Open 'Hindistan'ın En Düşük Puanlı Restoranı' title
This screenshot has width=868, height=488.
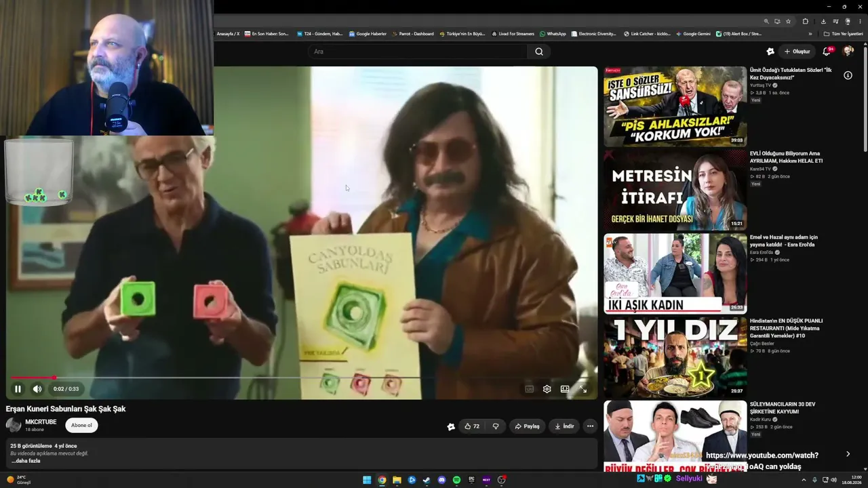787,328
